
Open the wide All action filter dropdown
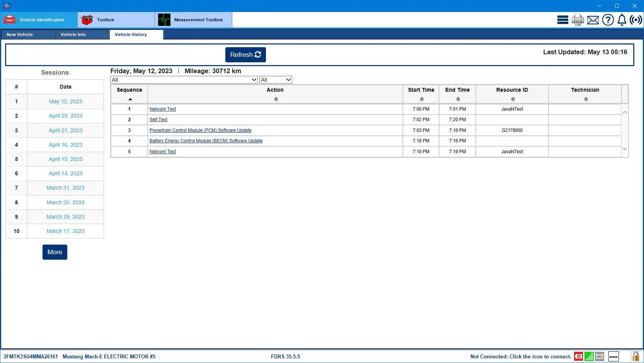[184, 80]
